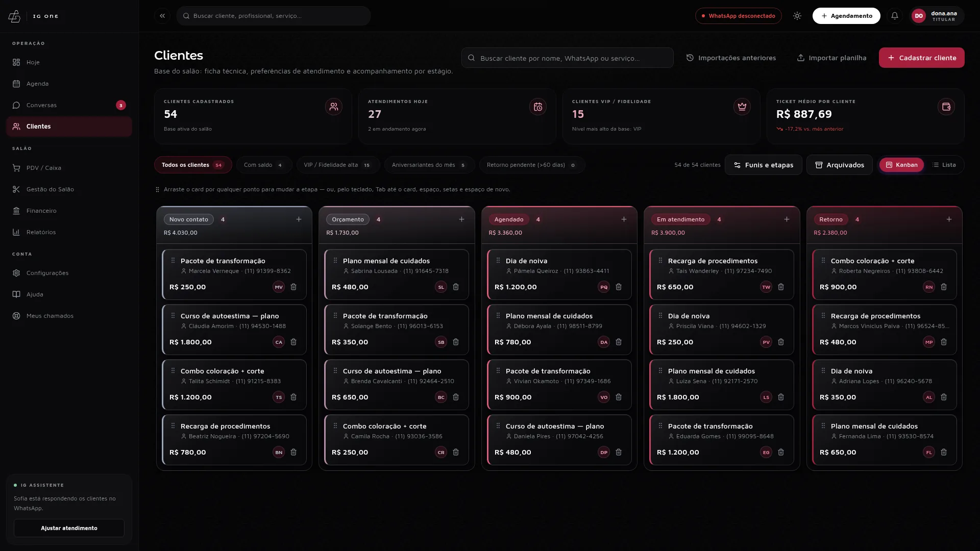The image size is (980, 551).
Task: Remove the Pâmela Queiroz Dia de noiva card
Action: [x=619, y=287]
